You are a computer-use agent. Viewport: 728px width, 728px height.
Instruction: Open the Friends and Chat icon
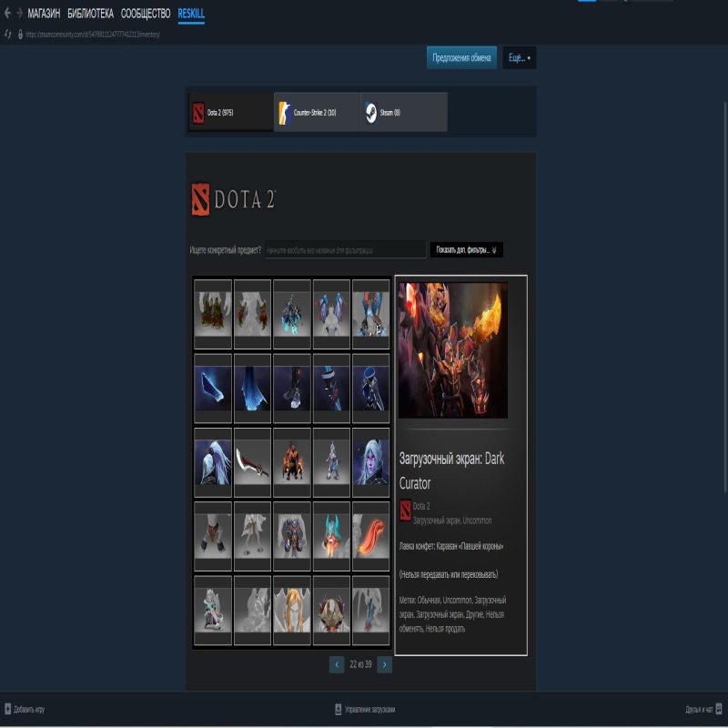pos(719,709)
